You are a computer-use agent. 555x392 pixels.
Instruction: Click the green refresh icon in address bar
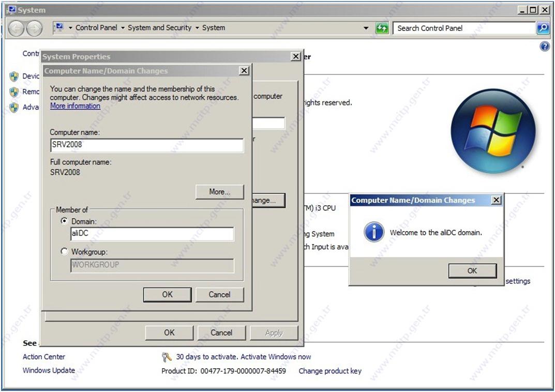pyautogui.click(x=382, y=28)
